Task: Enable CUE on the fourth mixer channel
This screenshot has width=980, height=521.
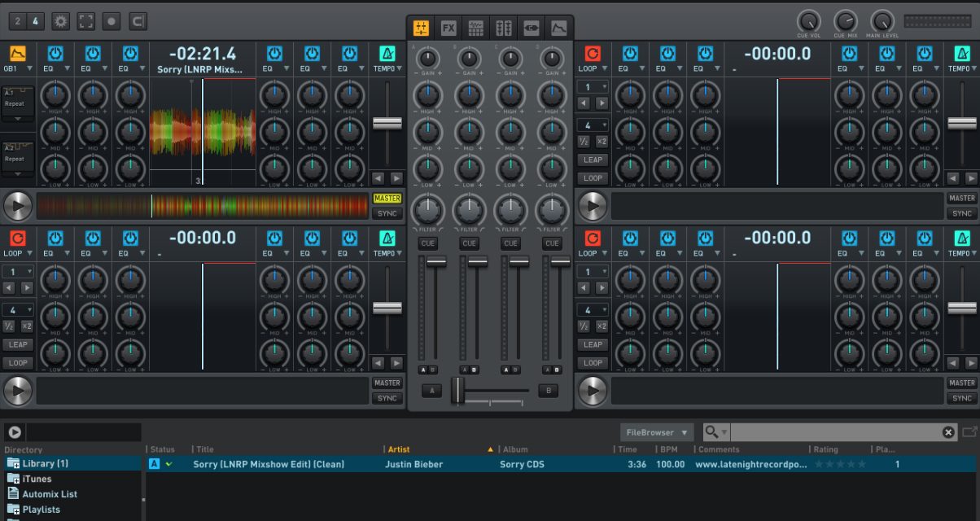Action: pyautogui.click(x=553, y=243)
